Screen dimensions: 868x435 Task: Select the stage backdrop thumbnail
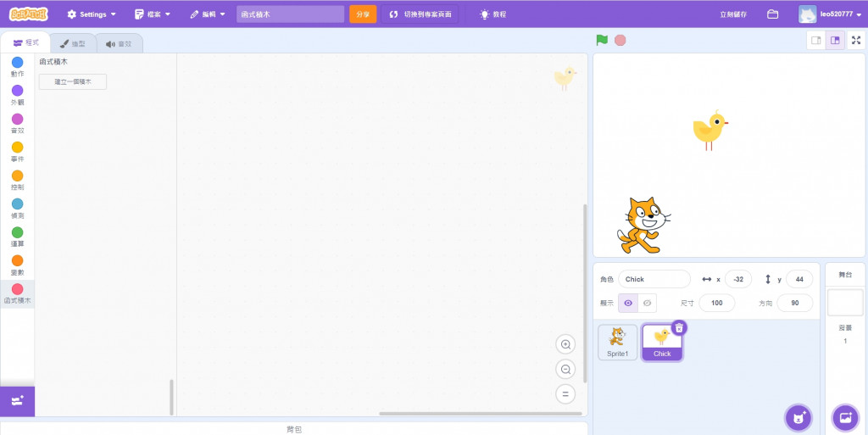point(845,303)
